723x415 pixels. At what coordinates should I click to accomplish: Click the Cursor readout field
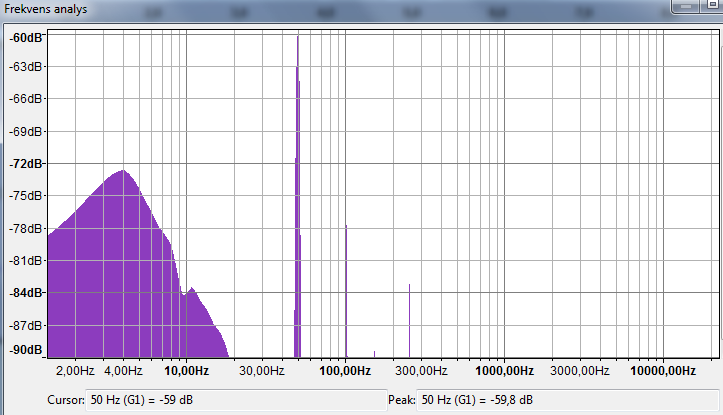235,400
